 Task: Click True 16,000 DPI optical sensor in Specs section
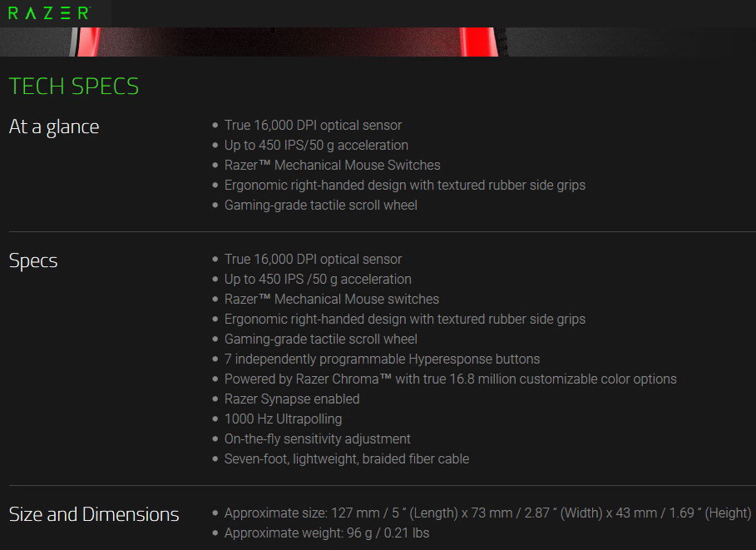point(313,260)
